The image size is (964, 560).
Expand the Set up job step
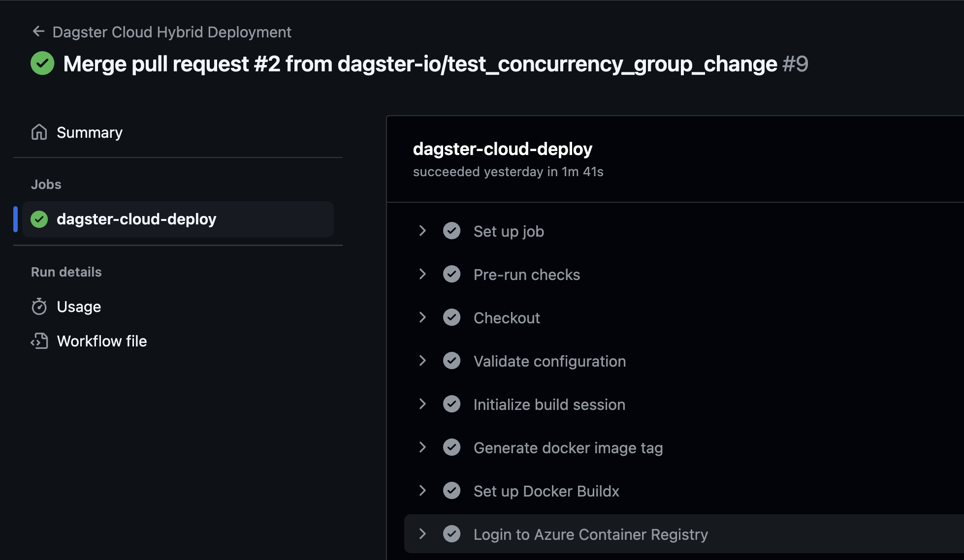[422, 230]
